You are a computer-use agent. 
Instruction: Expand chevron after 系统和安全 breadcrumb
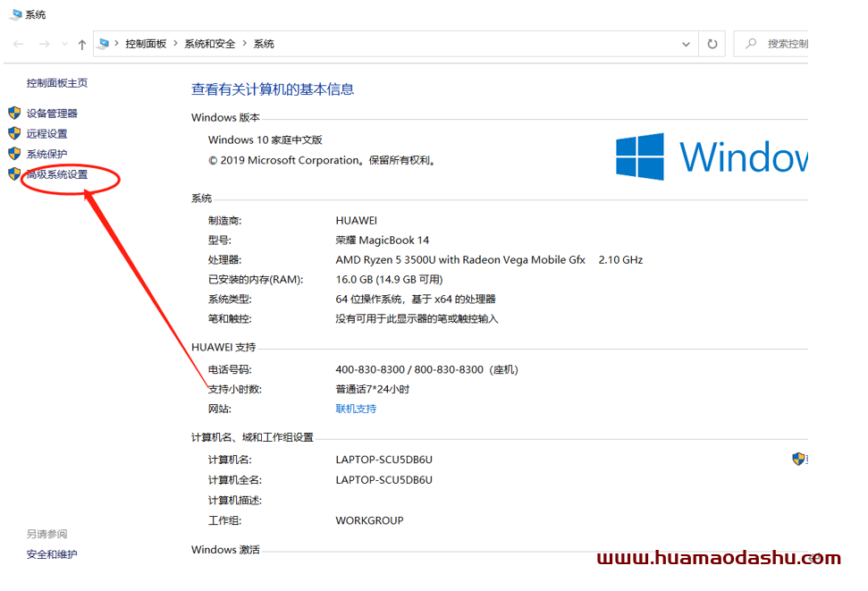pyautogui.click(x=244, y=43)
